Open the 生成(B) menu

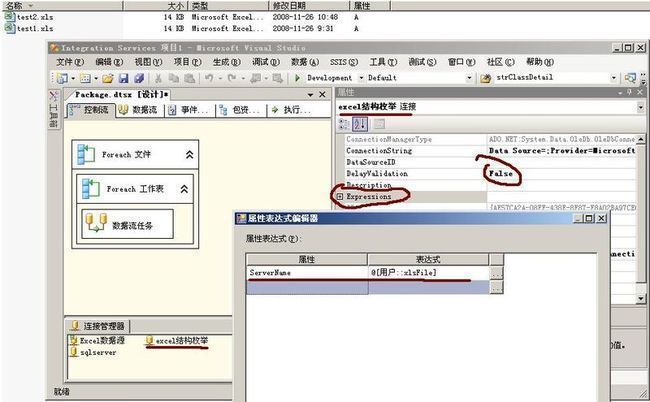pos(226,62)
